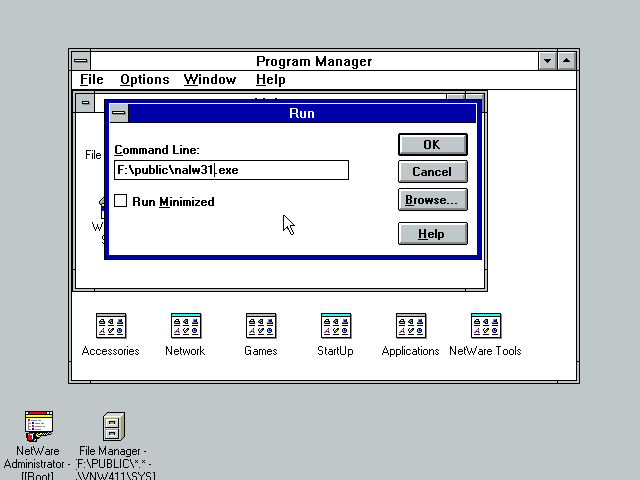Maximize the Program Manager window
640x480 pixels.
(567, 61)
